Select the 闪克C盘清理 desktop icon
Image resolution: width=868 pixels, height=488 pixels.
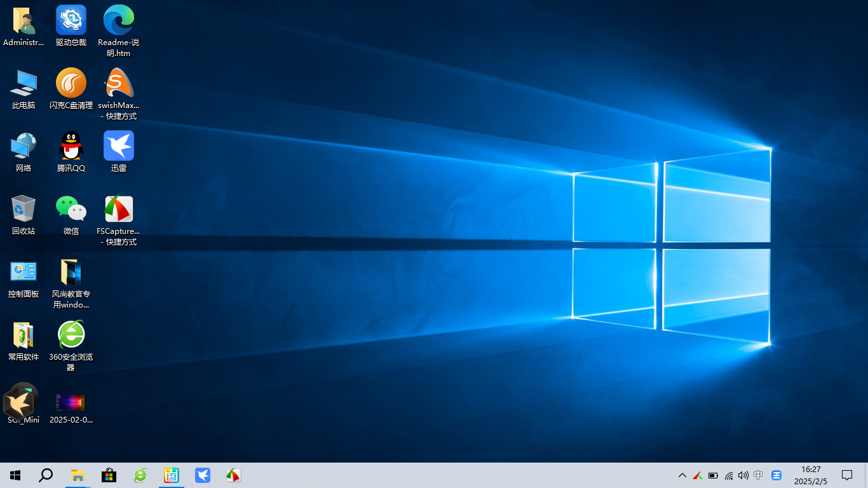click(71, 89)
